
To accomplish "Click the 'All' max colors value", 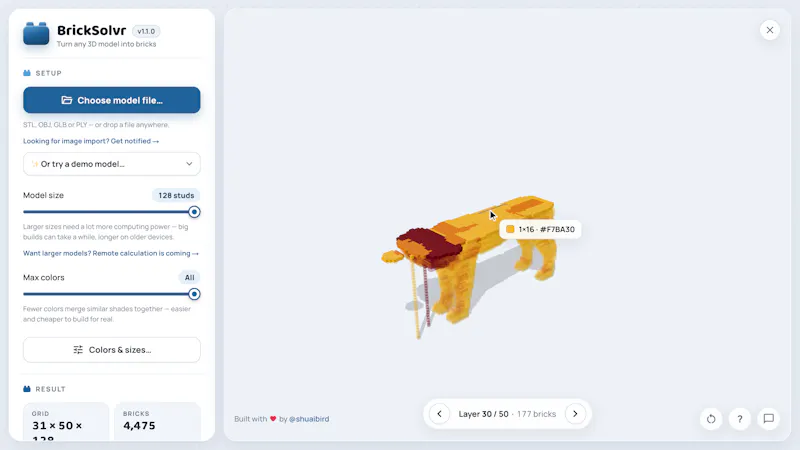I will coord(189,278).
